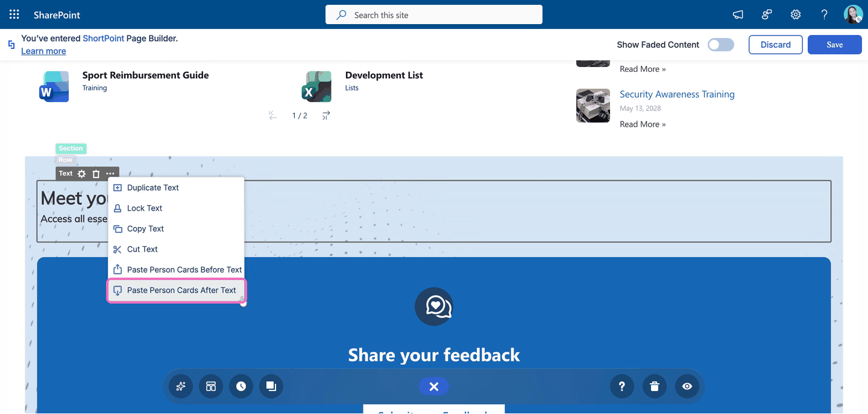Screen dimensions: 868x414
Task: Choose Duplicate Text from the menu
Action: click(176, 188)
